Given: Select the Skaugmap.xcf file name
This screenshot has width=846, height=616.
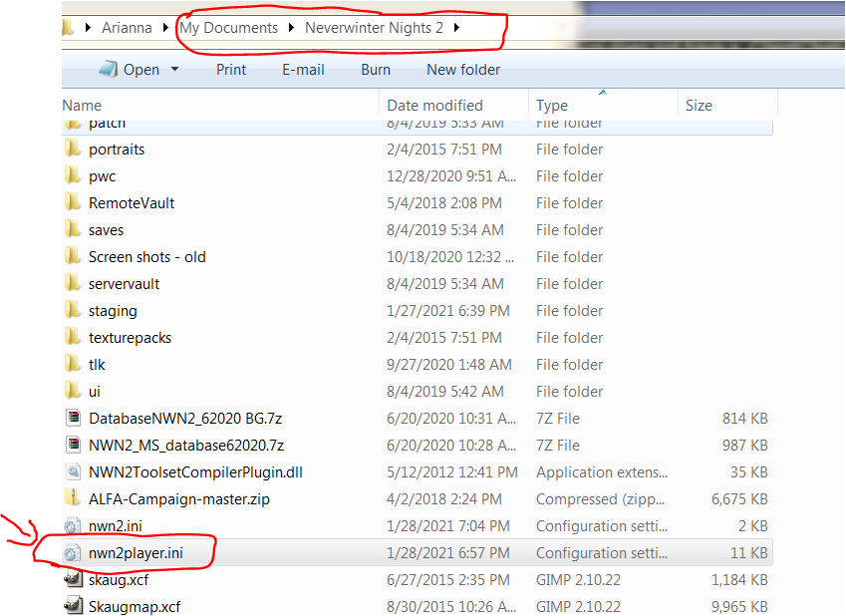Looking at the screenshot, I should [x=135, y=607].
